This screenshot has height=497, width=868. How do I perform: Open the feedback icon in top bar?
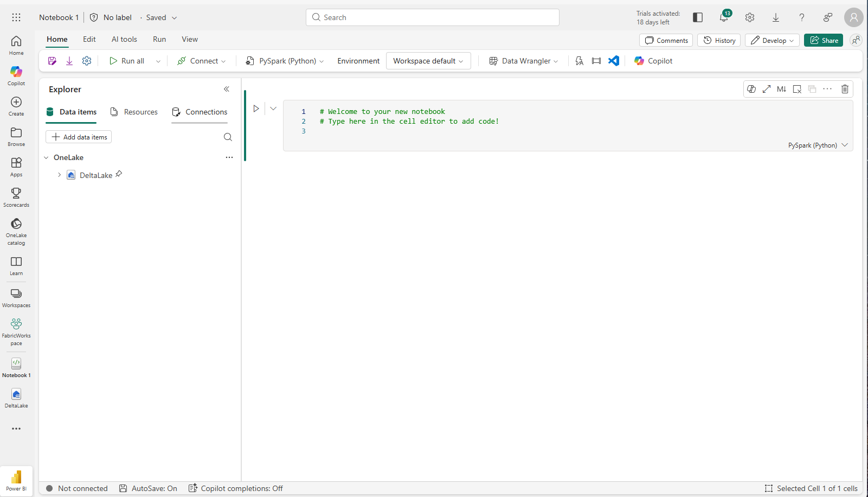[828, 17]
